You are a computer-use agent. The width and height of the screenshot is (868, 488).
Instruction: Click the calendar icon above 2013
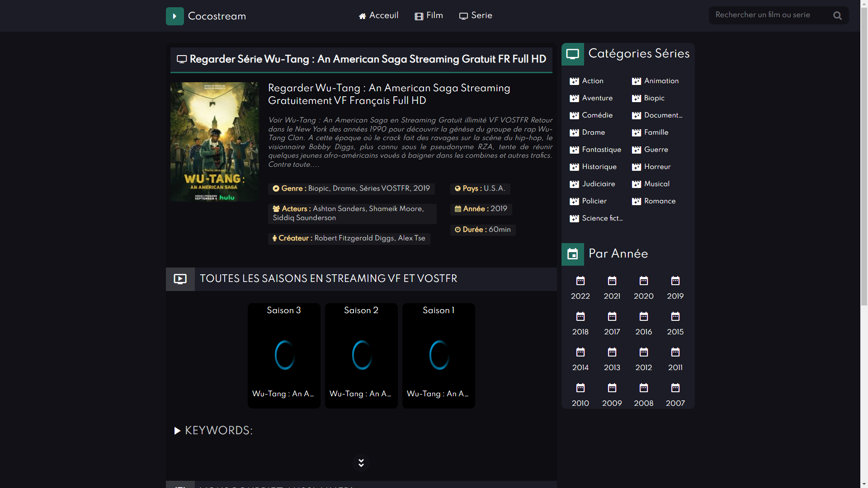pos(612,352)
